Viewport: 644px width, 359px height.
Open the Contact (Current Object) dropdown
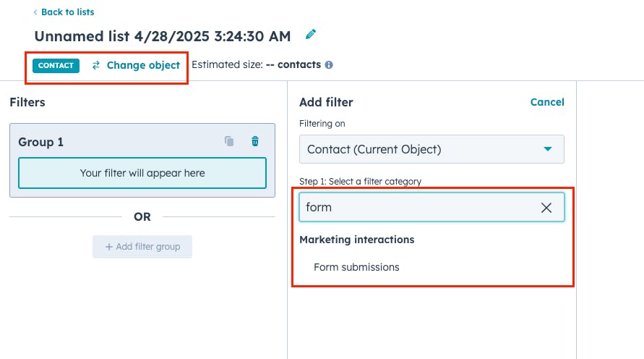(x=432, y=149)
